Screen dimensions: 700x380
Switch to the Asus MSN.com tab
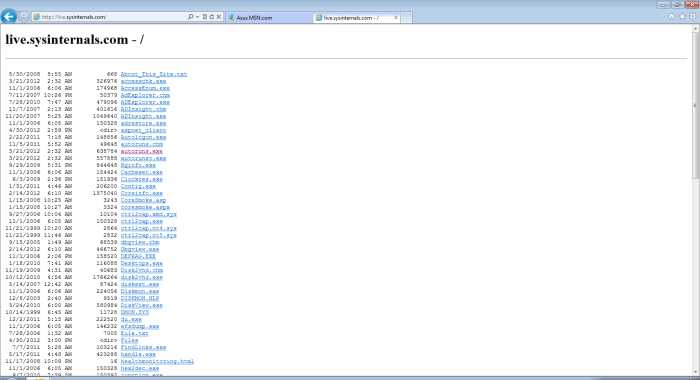(x=269, y=18)
